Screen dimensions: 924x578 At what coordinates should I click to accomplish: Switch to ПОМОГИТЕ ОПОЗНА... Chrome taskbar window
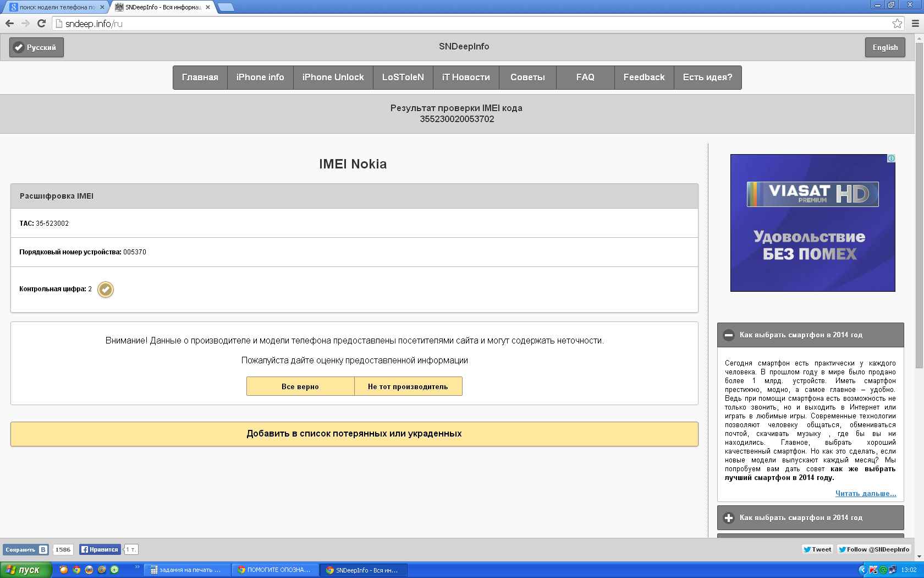click(x=275, y=570)
